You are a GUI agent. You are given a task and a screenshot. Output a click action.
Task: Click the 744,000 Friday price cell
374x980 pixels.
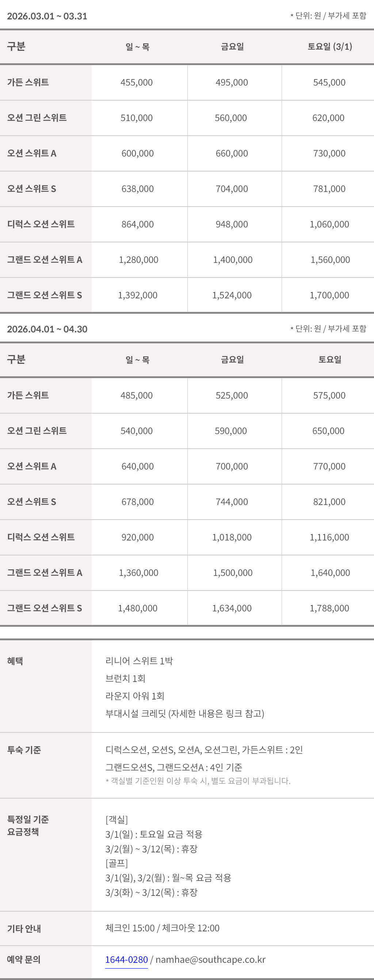pyautogui.click(x=232, y=502)
